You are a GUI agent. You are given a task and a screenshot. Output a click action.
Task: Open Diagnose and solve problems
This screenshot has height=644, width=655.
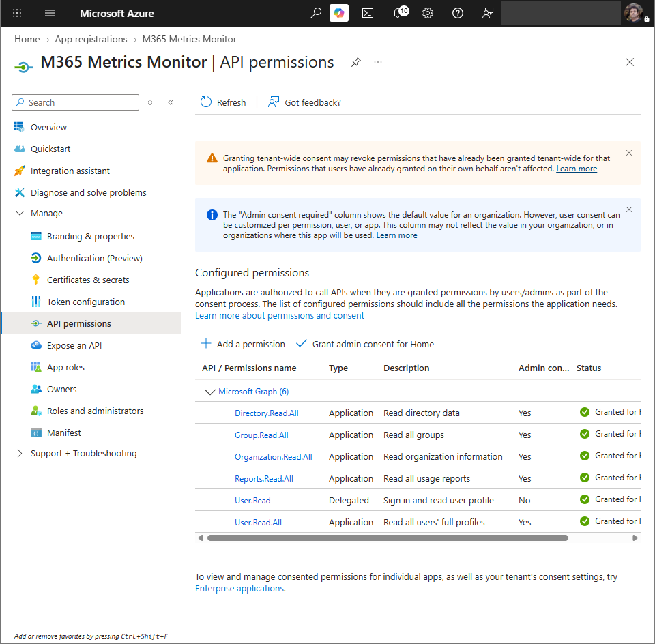(88, 192)
